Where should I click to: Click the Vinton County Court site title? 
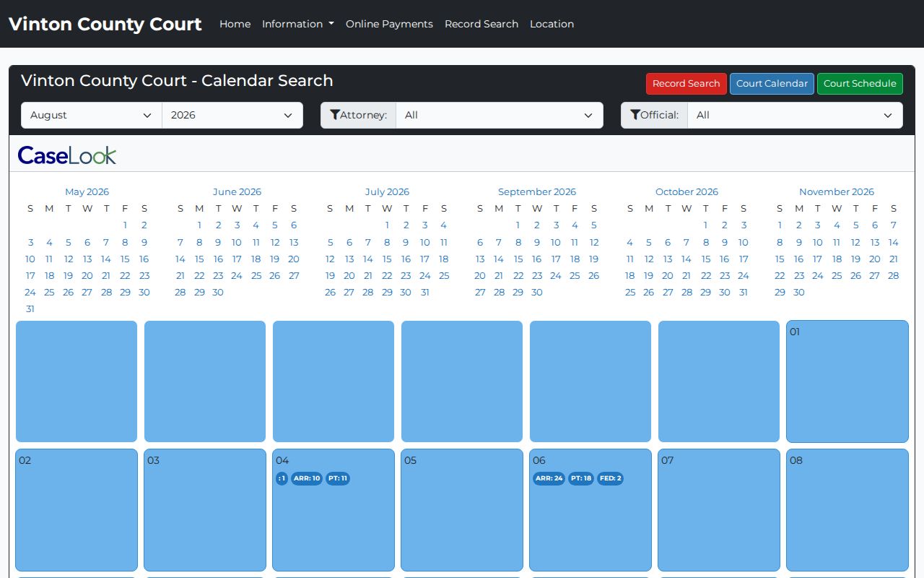pos(105,24)
